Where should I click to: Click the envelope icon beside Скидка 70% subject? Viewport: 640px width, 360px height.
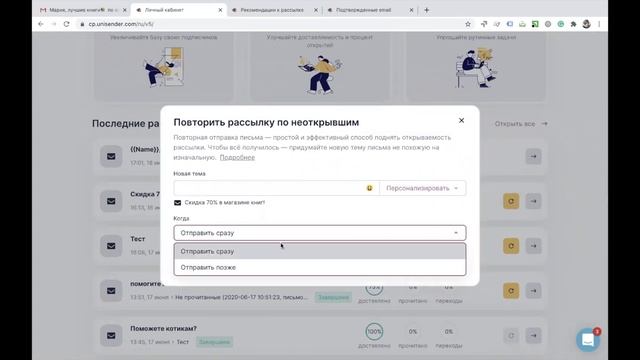[178, 202]
